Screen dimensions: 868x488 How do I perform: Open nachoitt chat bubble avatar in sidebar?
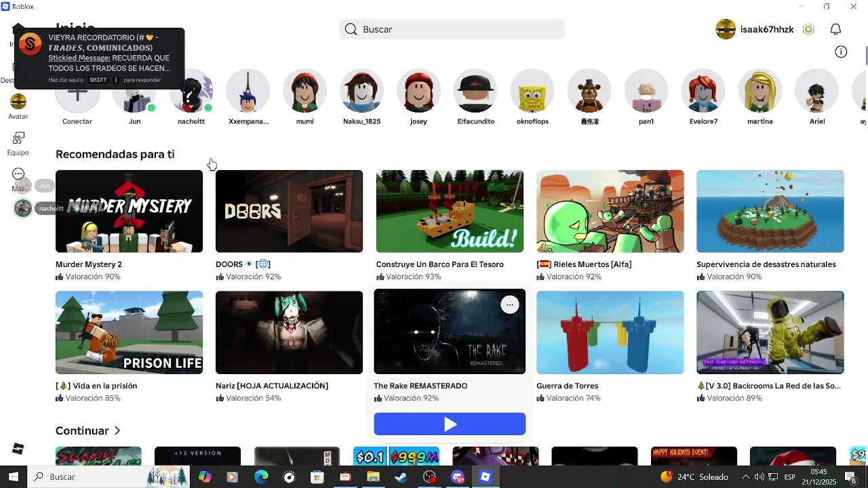[x=23, y=208]
